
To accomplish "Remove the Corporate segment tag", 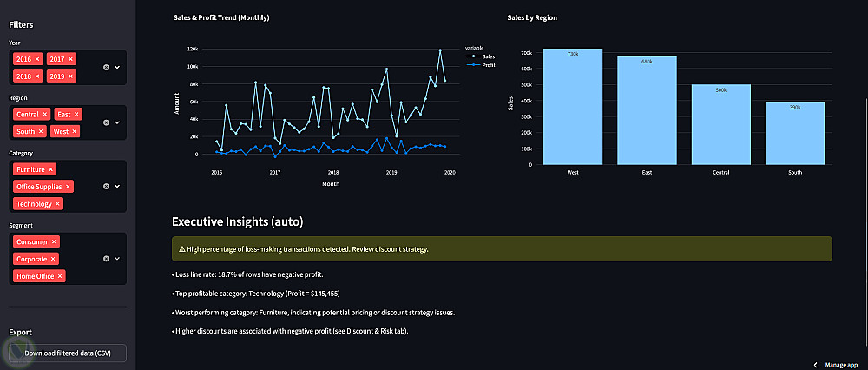I will point(54,259).
